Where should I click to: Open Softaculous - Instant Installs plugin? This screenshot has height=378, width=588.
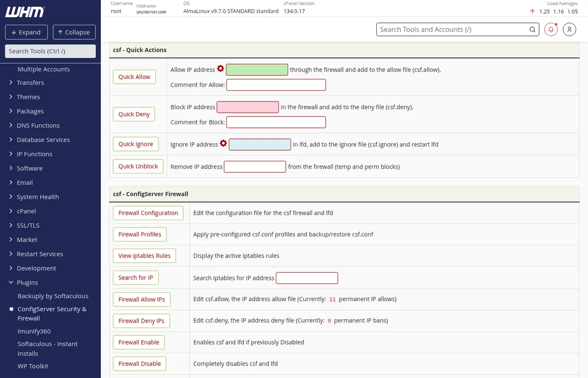click(48, 348)
